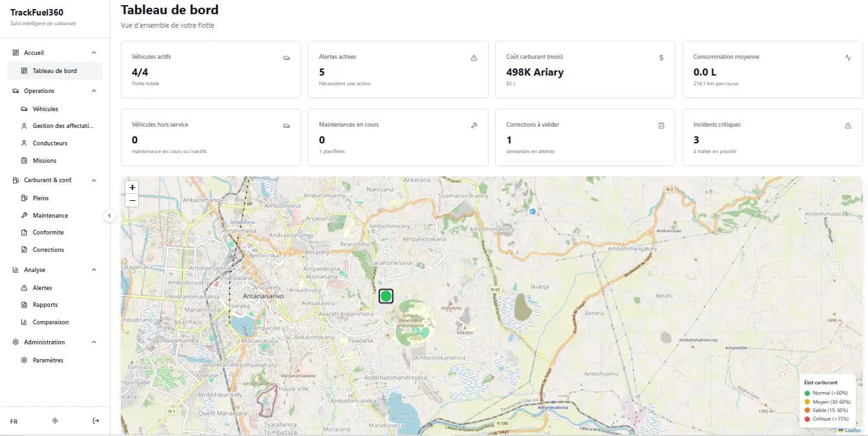This screenshot has width=868, height=436.
Task: Click the blue house marker on the map
Action: tap(533, 211)
